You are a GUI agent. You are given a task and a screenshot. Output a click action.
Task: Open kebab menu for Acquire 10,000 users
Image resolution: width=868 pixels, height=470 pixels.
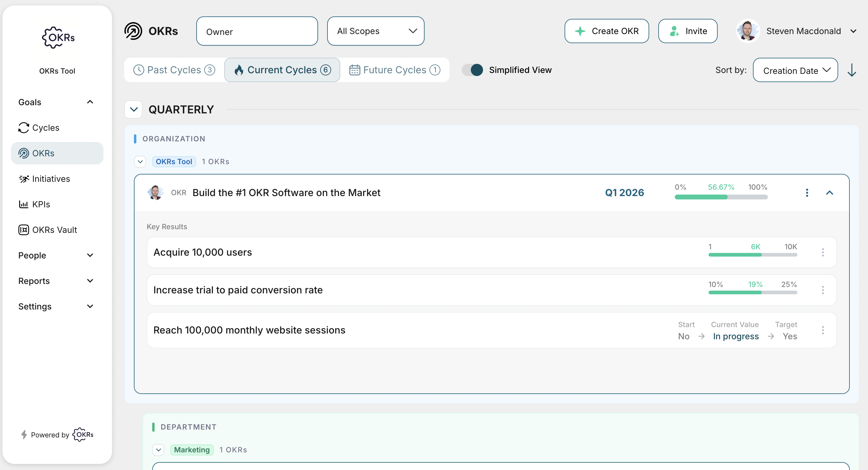(823, 252)
